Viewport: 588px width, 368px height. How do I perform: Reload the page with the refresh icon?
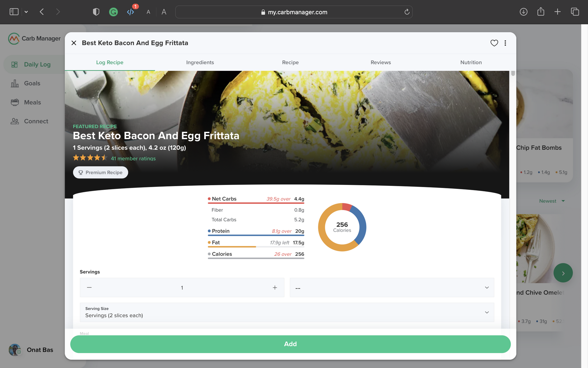point(407,12)
